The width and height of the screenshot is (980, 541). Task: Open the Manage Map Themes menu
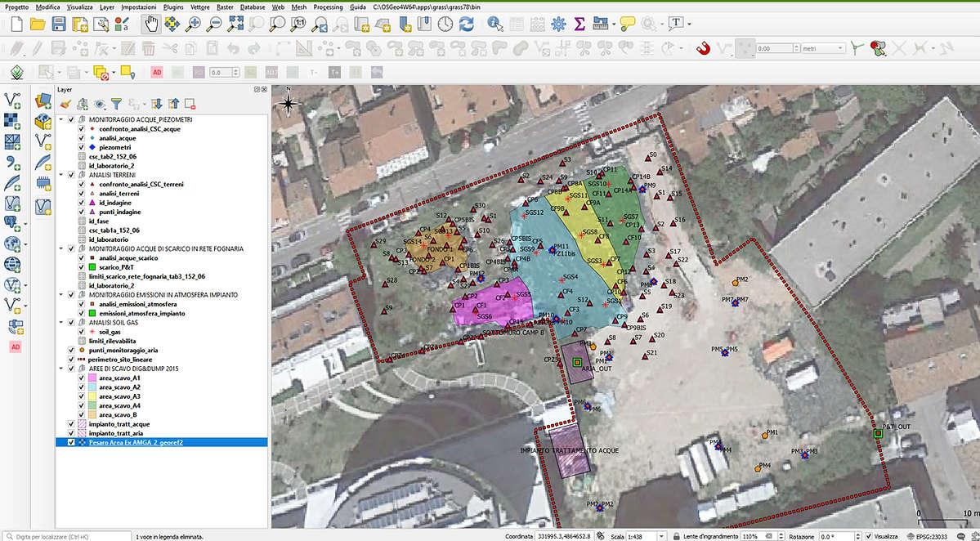click(x=101, y=104)
